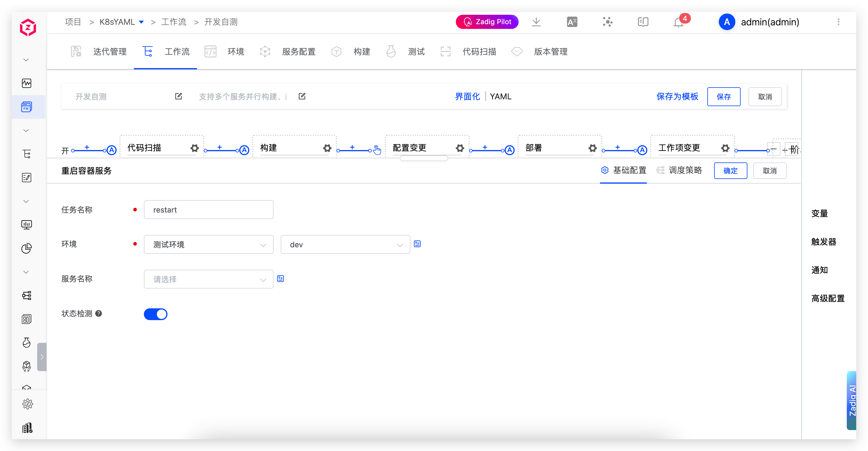868x451 pixels.
Task: Open the Zadig Pilot AI assistant
Action: [486, 22]
